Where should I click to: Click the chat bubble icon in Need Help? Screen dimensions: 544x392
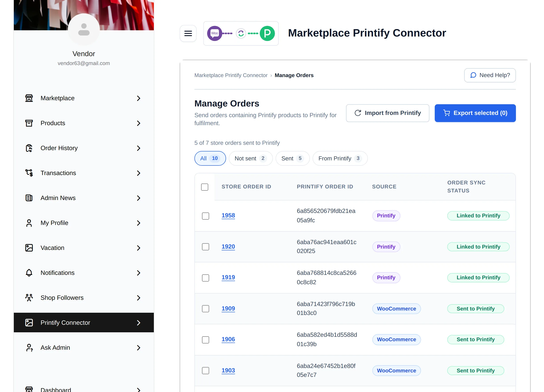(473, 75)
